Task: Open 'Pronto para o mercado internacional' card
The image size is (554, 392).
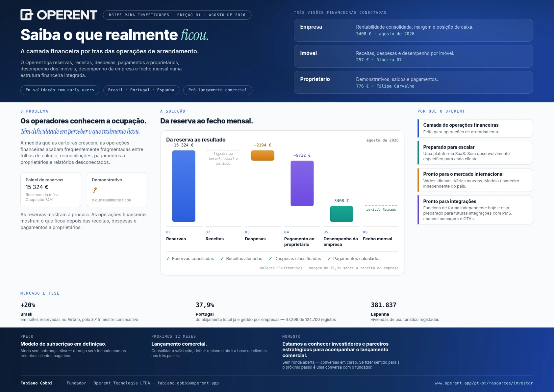Action: pos(475,180)
